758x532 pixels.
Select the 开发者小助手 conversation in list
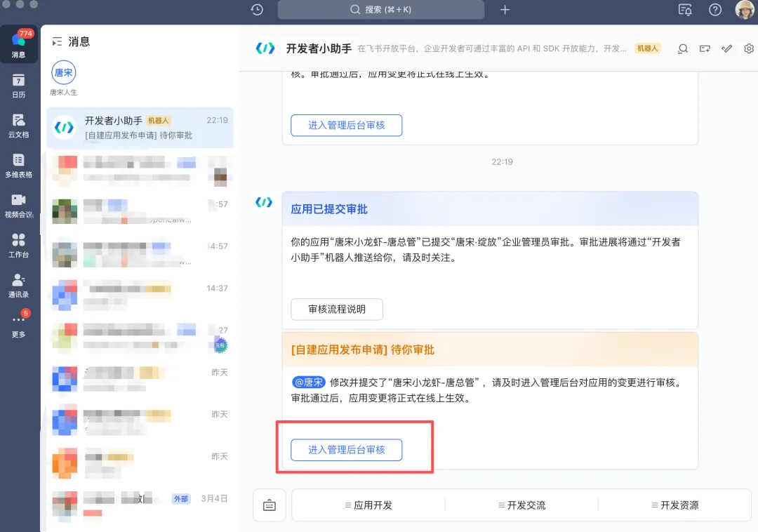[140, 128]
